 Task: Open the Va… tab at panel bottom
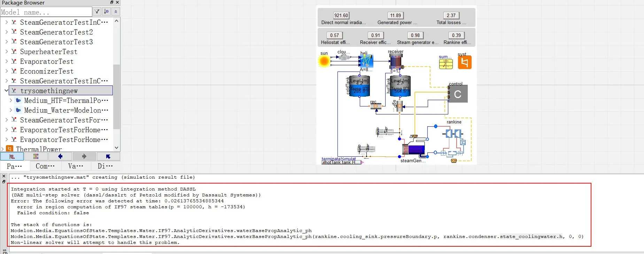76,166
